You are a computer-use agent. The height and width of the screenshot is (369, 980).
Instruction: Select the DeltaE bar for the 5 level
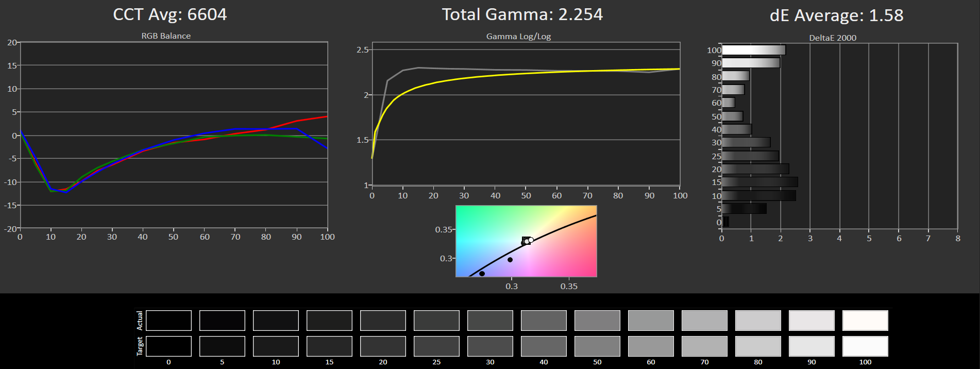click(x=744, y=209)
